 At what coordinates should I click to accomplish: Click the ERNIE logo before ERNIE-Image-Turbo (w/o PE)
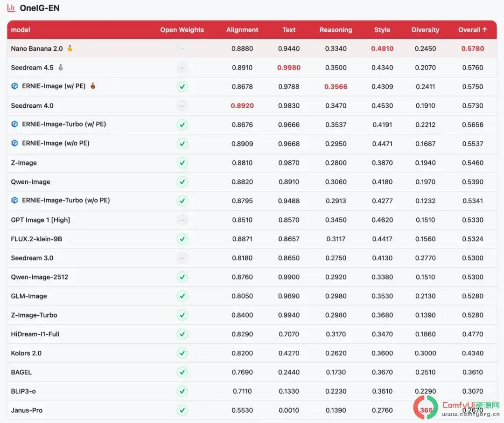coord(14,201)
